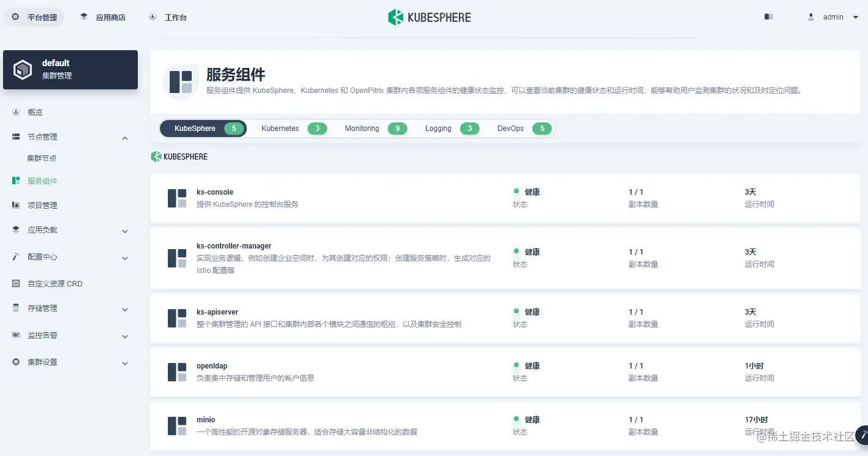Click the ks-console component icon
This screenshot has height=456, width=868.
click(177, 198)
